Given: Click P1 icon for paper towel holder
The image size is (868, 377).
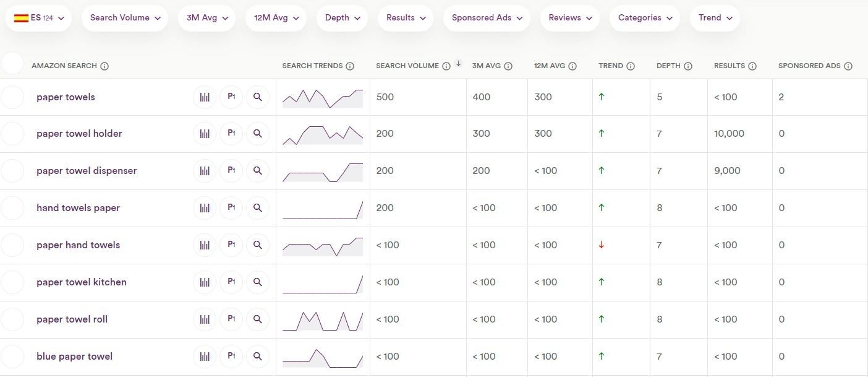Looking at the screenshot, I should pos(231,134).
